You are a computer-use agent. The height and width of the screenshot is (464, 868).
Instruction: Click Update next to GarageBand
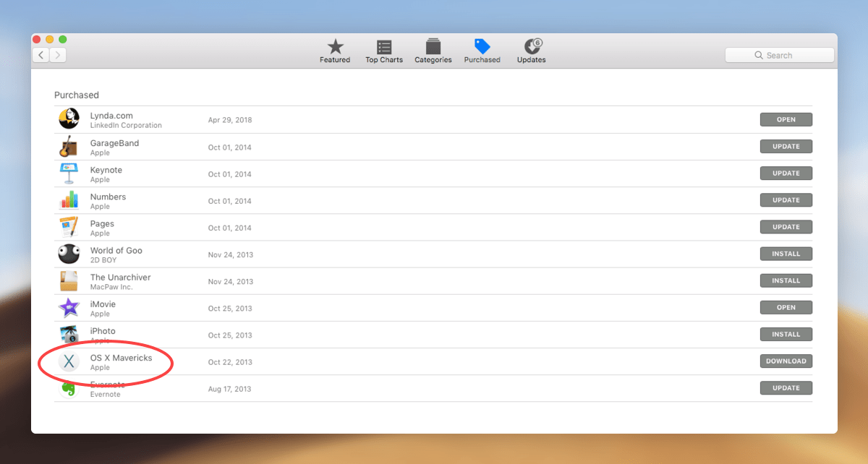coord(786,146)
